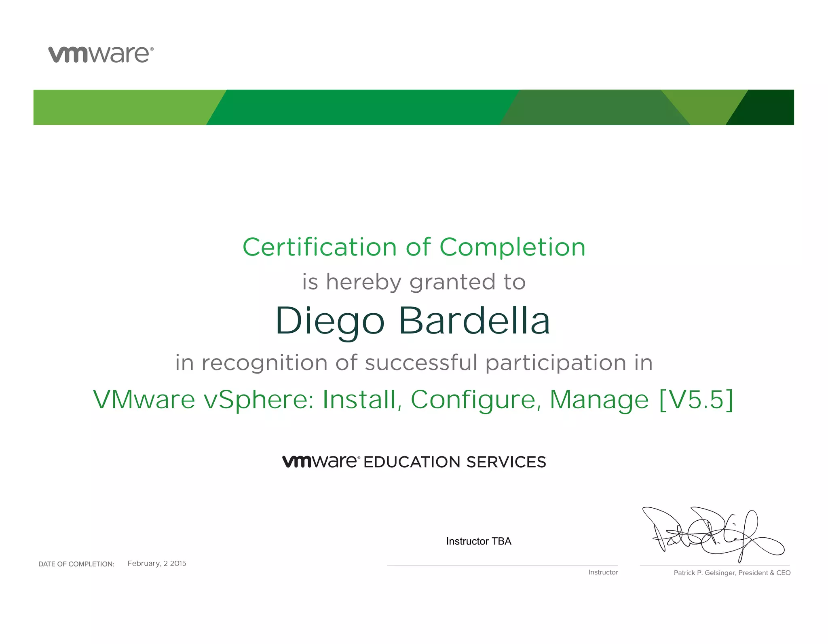Click the VMware logo at top left
The height and width of the screenshot is (644, 828).
[100, 54]
